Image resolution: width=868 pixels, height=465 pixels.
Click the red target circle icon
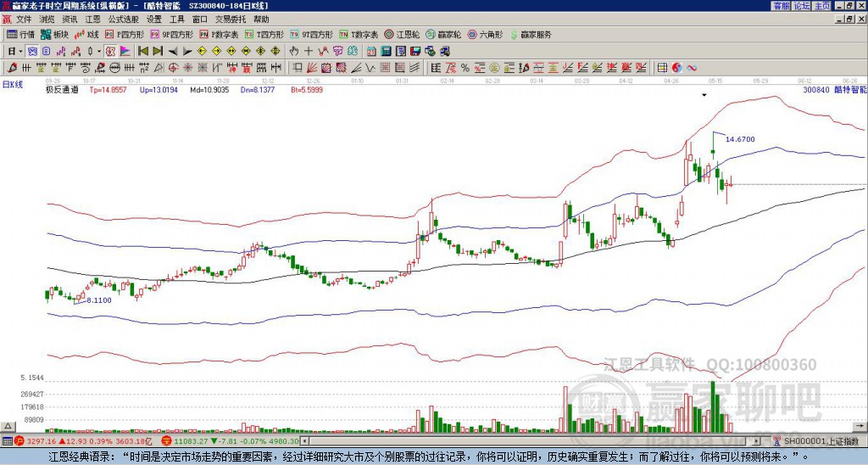[173, 68]
